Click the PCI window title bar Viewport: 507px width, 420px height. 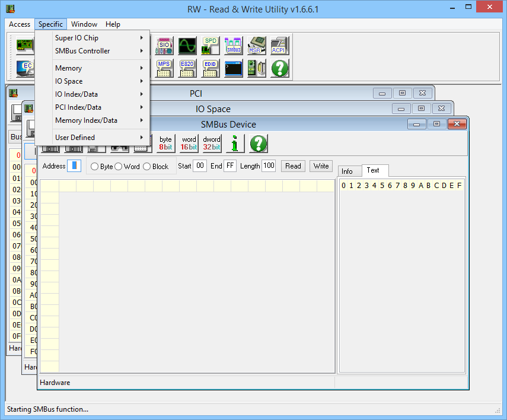tap(196, 94)
